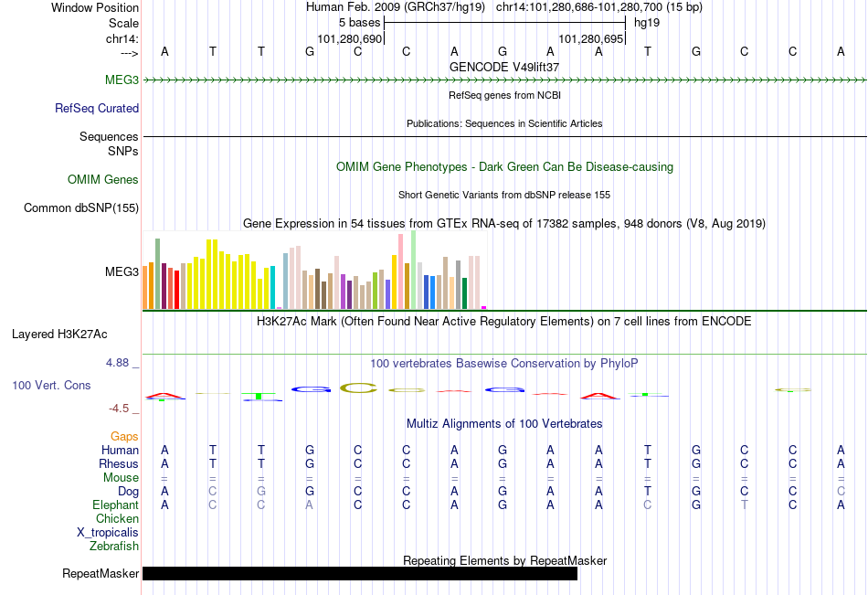Select the Rhesus alignment row label
The image size is (868, 595).
119,463
